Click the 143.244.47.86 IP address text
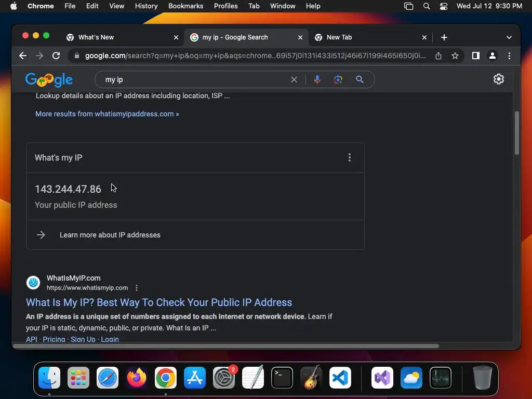The image size is (532, 399). (x=68, y=189)
